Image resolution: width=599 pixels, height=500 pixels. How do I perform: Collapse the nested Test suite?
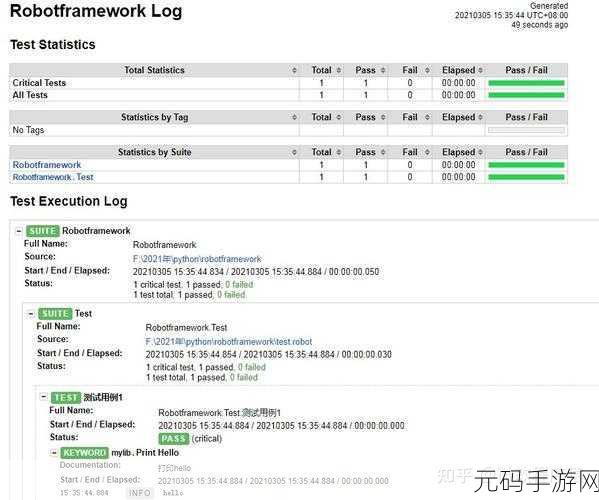click(x=31, y=314)
